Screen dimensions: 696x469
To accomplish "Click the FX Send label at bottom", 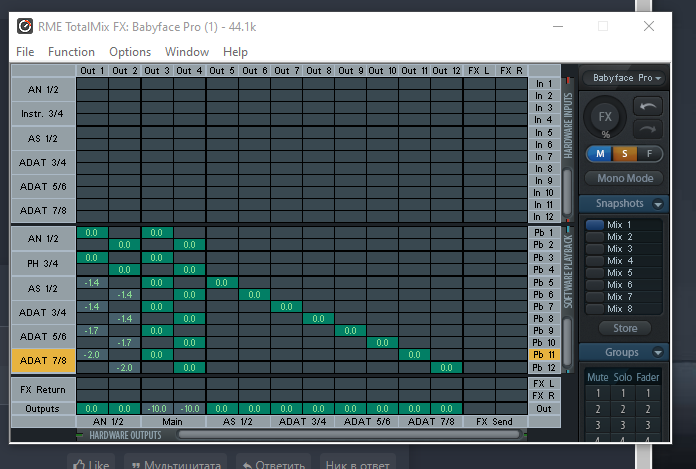I will pos(494,422).
